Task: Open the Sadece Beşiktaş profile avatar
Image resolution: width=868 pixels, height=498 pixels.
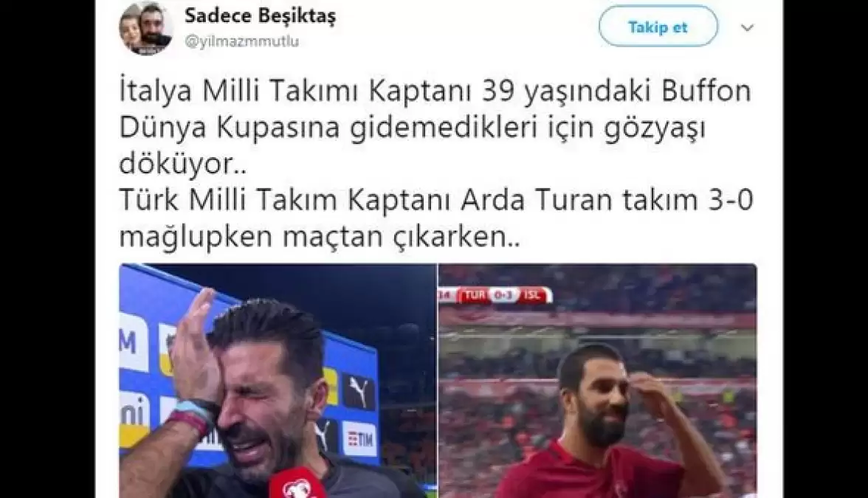Action: [x=146, y=28]
